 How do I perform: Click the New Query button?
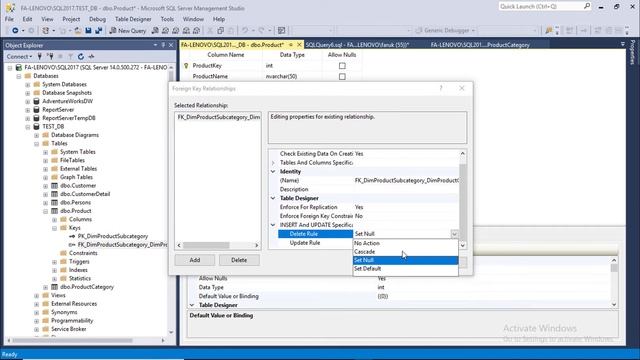[x=128, y=31]
